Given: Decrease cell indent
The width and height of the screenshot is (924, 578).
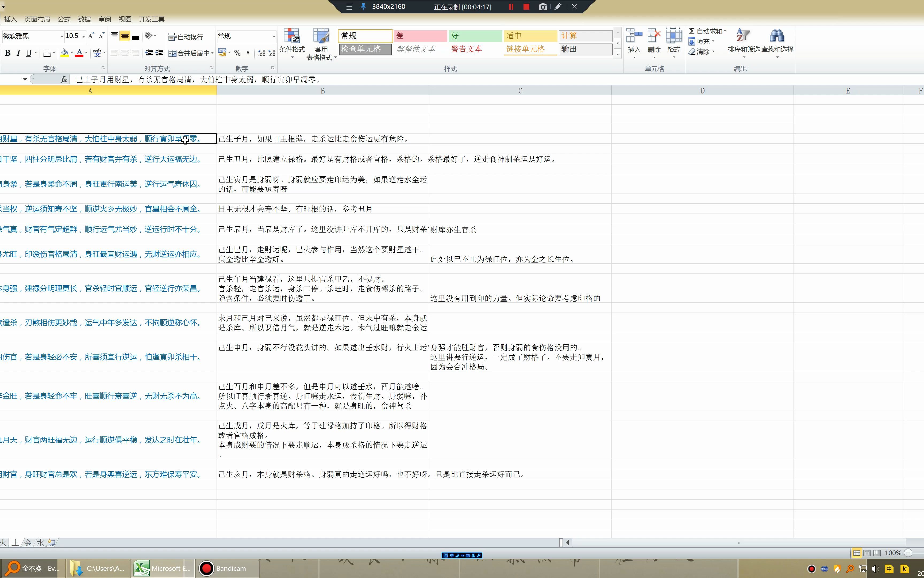Looking at the screenshot, I should [149, 53].
